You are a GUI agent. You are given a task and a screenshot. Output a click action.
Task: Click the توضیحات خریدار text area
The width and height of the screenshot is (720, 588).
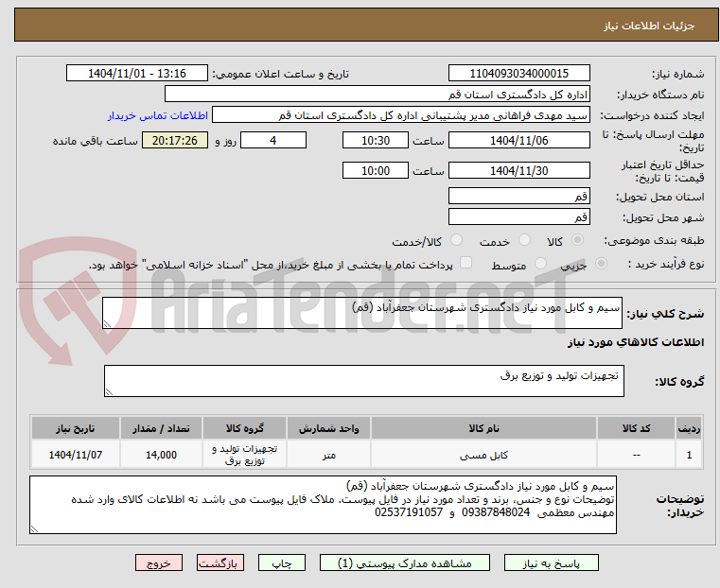323,505
